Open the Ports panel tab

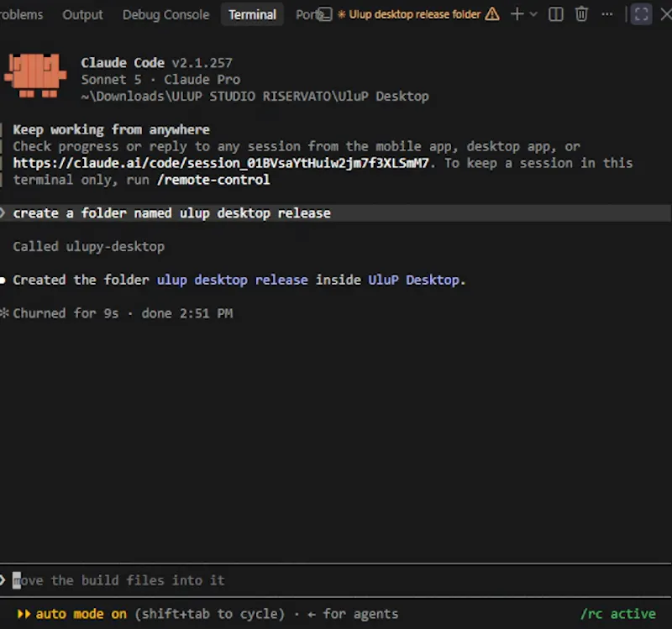306,14
